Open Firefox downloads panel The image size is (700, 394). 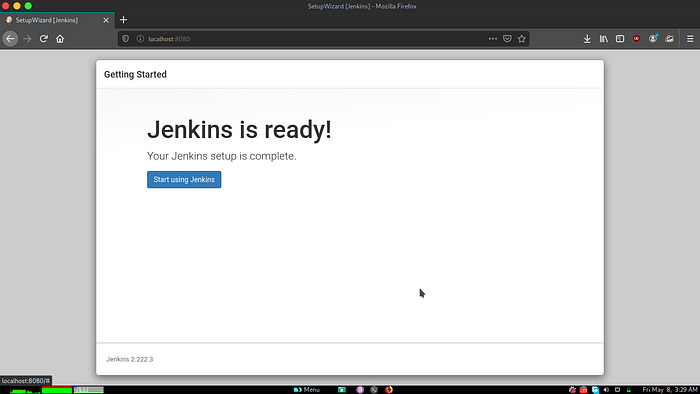point(587,39)
